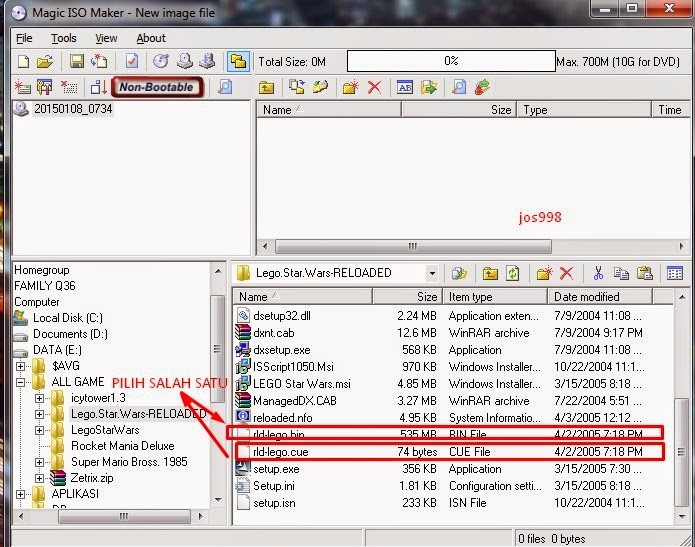Open the Tools menu
695x547 pixels.
[64, 39]
